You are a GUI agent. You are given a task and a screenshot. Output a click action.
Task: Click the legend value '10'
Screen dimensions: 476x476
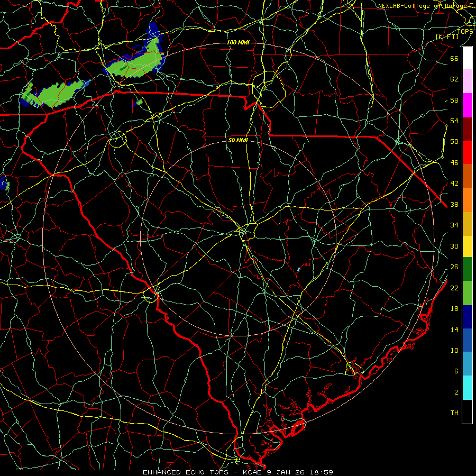[454, 350]
